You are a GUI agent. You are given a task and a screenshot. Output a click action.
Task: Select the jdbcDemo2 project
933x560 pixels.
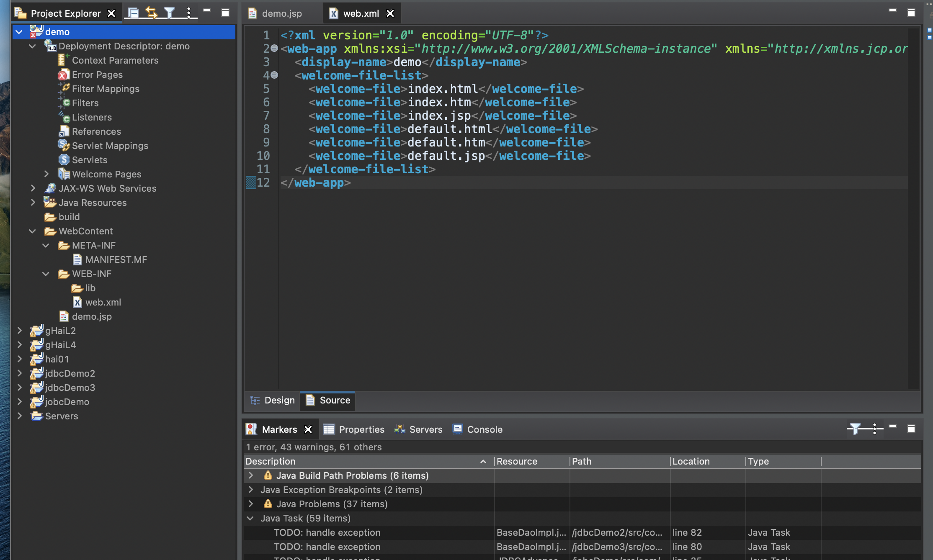(x=70, y=373)
